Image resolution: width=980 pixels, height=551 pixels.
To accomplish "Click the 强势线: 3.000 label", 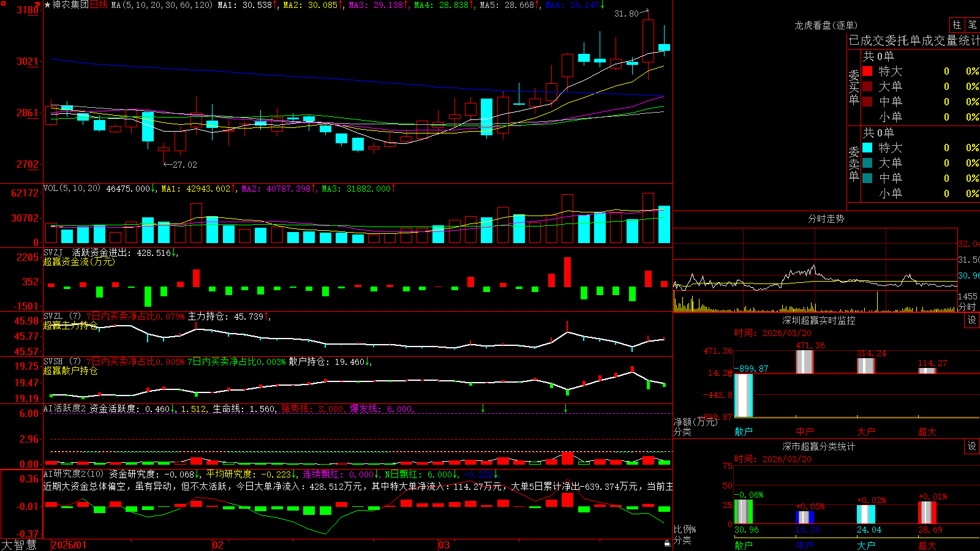I will point(314,408).
